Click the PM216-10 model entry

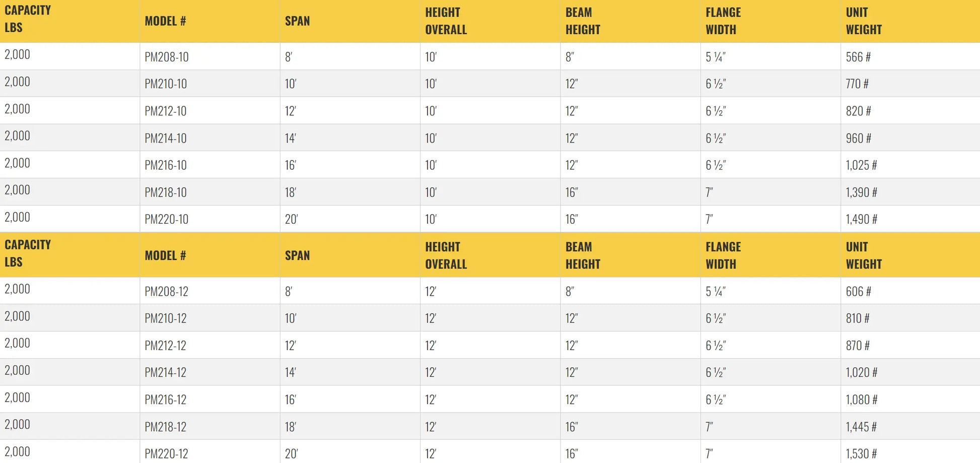coord(166,165)
